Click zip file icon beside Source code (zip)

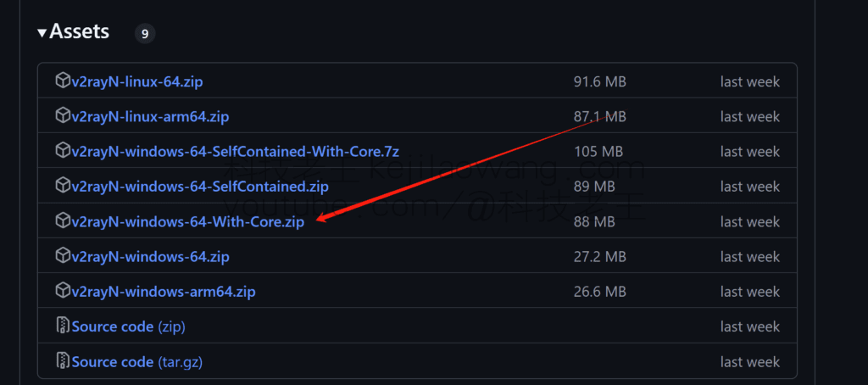pyautogui.click(x=63, y=326)
